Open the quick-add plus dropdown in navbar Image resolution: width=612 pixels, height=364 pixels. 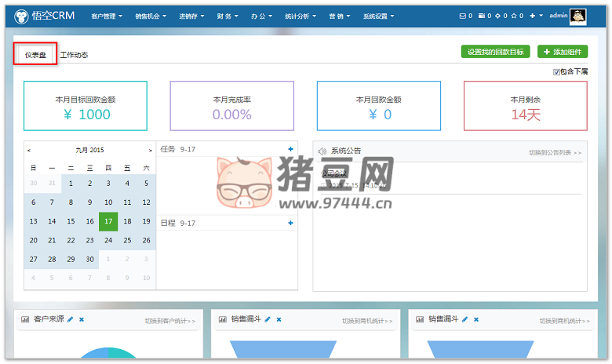coord(536,16)
